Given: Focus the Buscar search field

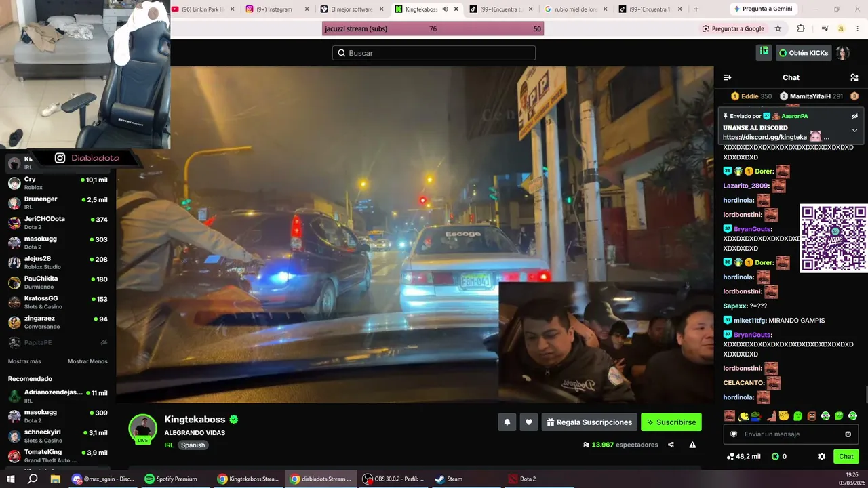Looking at the screenshot, I should (434, 53).
